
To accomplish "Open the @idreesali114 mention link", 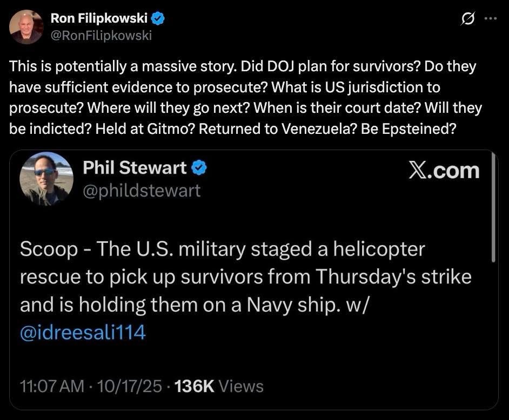I will [83, 332].
